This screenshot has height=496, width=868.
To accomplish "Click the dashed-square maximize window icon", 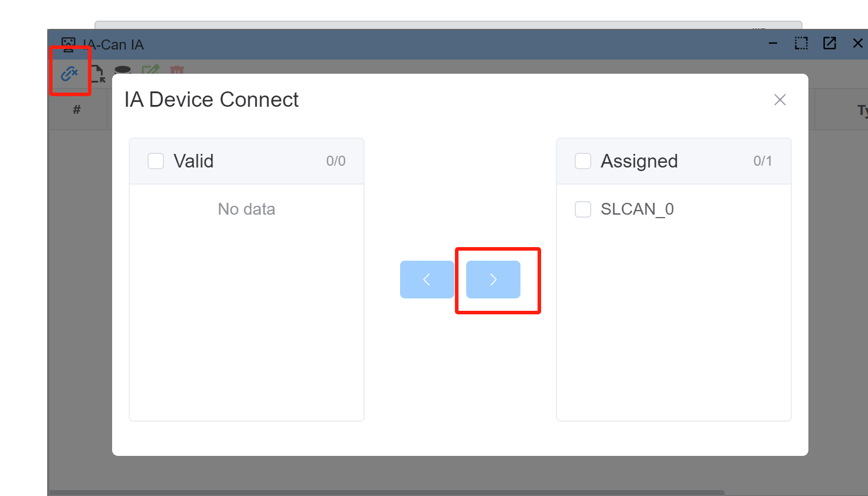I will 801,43.
